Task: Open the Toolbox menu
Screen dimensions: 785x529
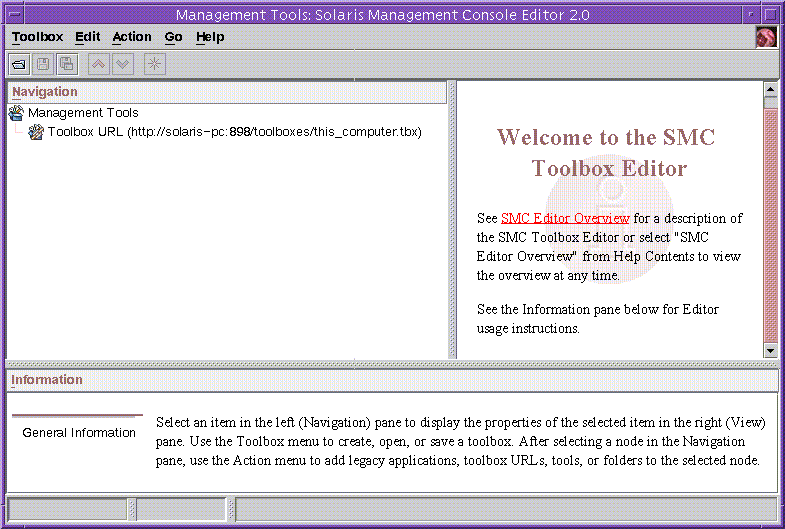Action: click(38, 37)
